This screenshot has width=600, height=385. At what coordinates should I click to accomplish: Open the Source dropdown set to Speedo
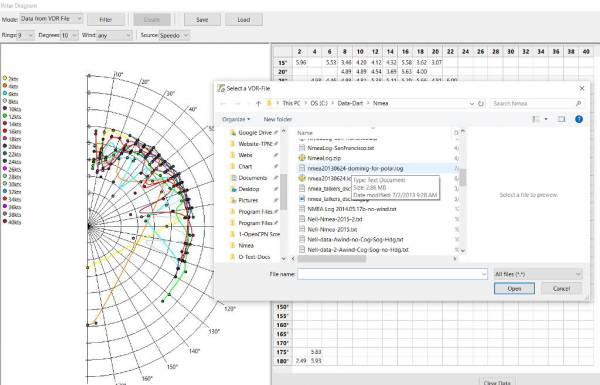[x=174, y=35]
